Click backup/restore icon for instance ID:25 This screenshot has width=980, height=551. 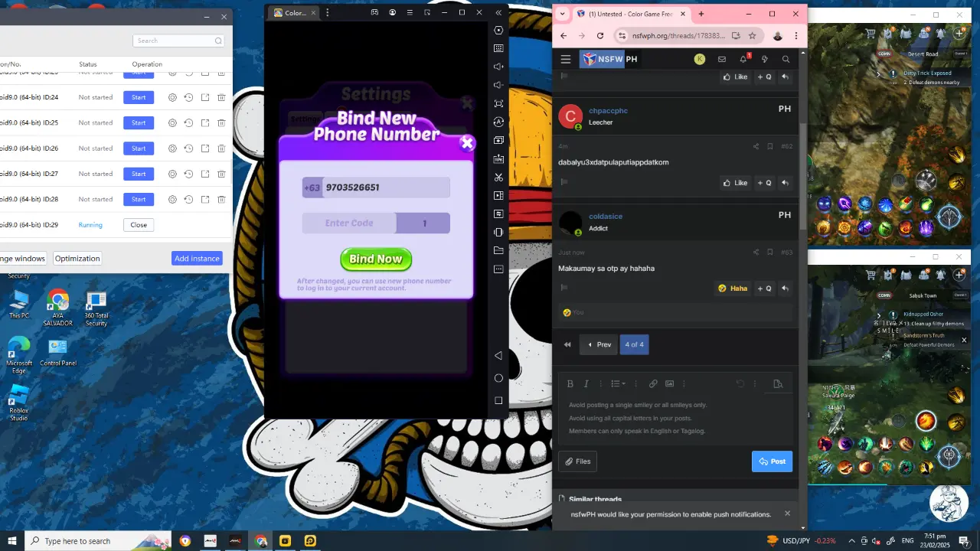click(x=188, y=122)
